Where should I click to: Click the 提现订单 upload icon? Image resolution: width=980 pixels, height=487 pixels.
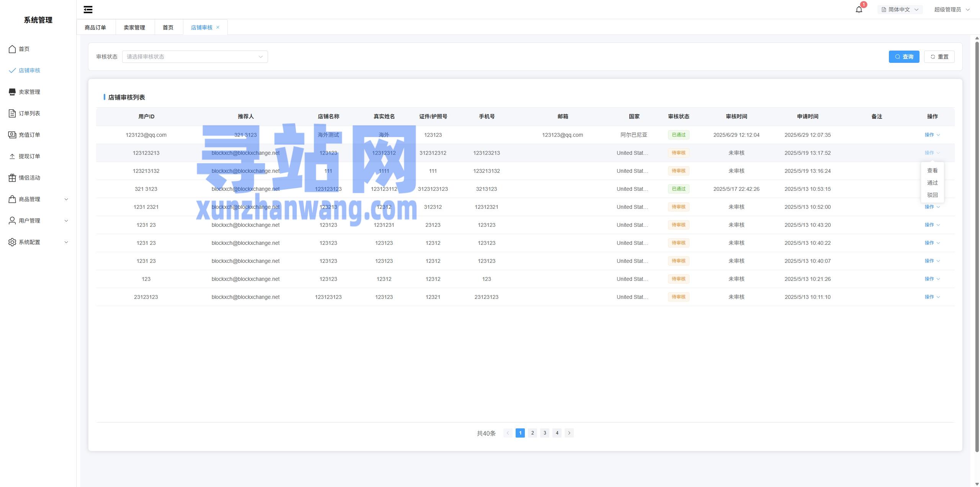coord(12,156)
